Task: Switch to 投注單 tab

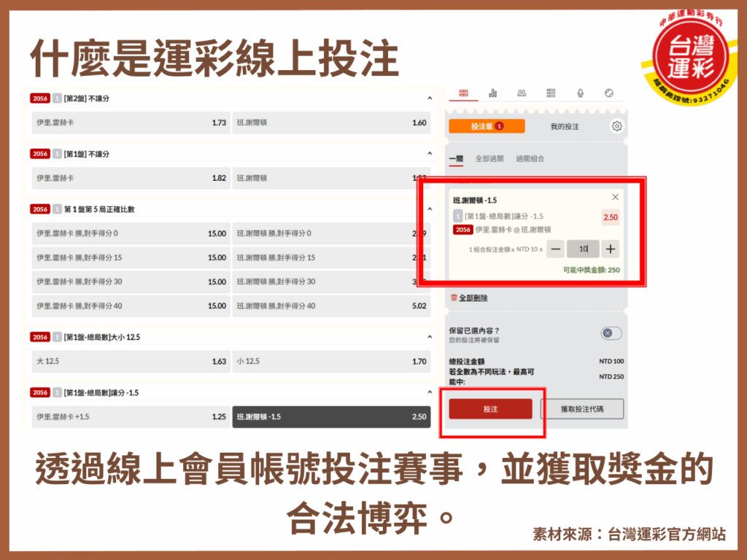Action: 487,126
